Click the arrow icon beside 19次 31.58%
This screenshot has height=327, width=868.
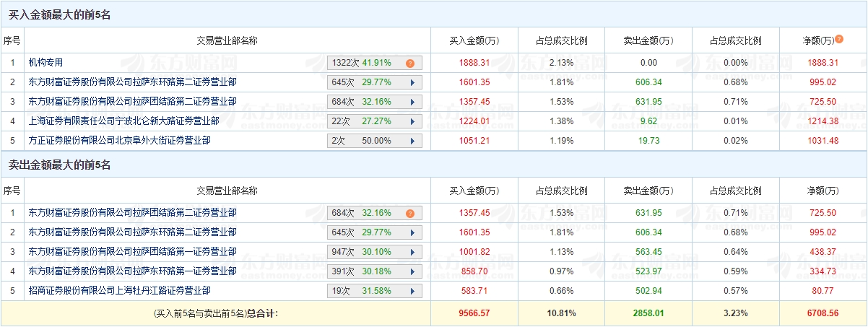coord(412,291)
